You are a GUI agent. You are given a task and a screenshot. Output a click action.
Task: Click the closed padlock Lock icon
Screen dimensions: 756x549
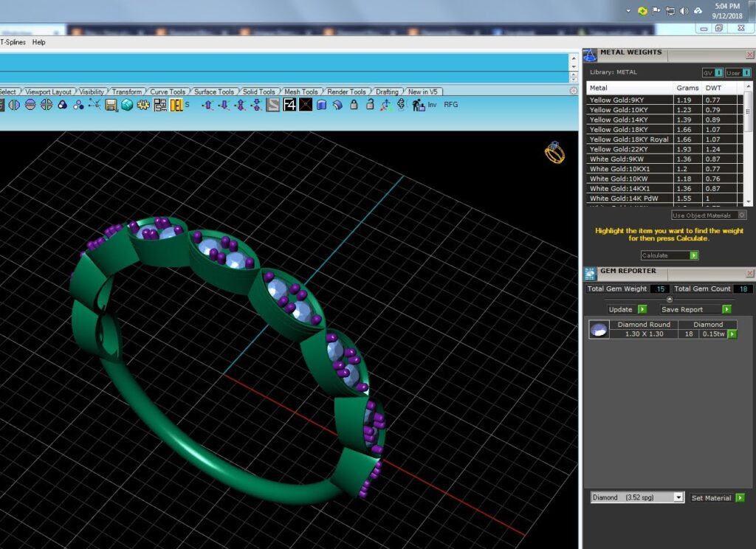pos(354,105)
